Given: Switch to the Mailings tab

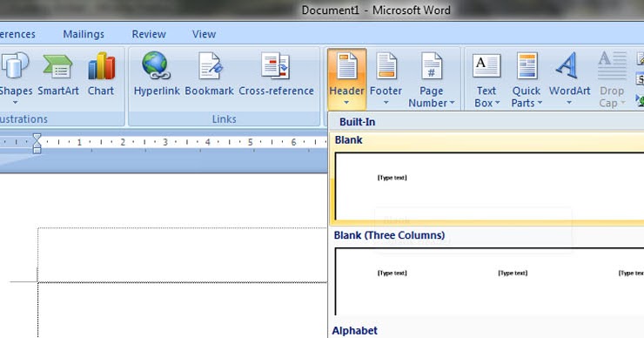Looking at the screenshot, I should tap(84, 34).
